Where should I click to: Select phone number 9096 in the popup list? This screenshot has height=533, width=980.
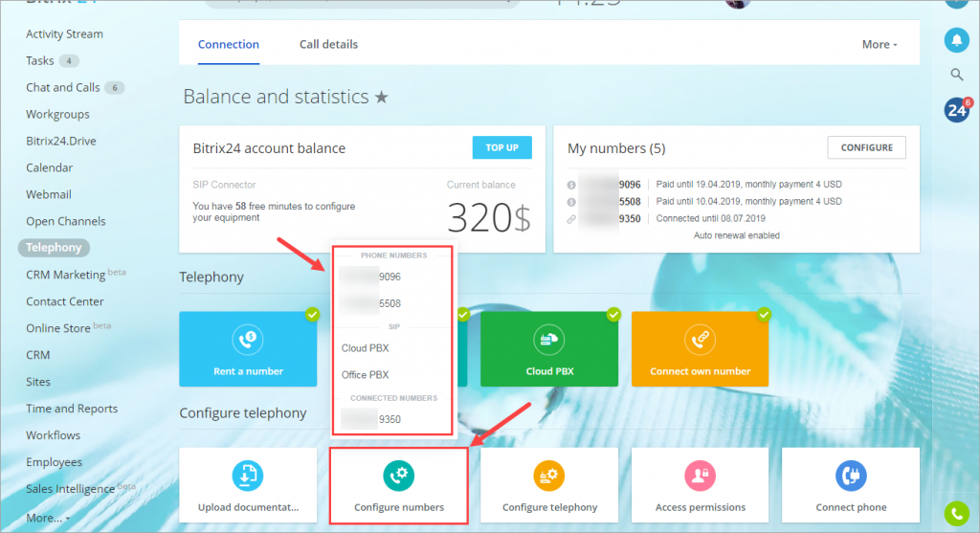click(x=392, y=277)
